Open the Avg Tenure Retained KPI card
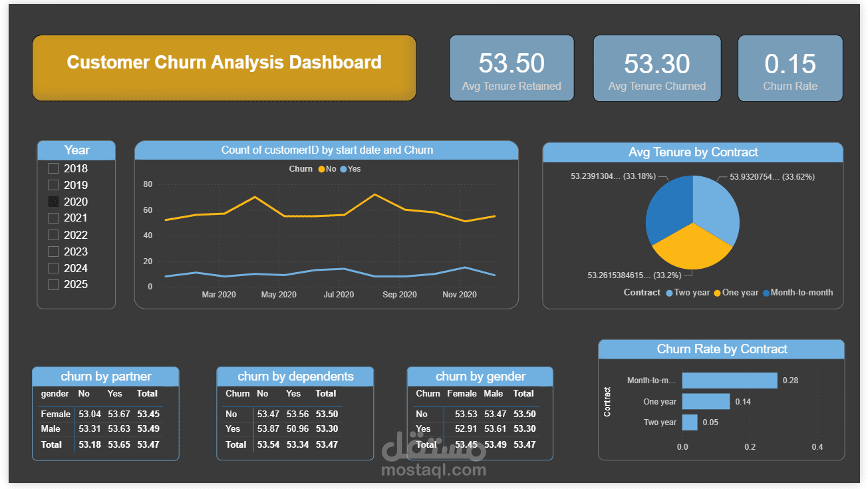868x489 pixels. click(x=511, y=67)
